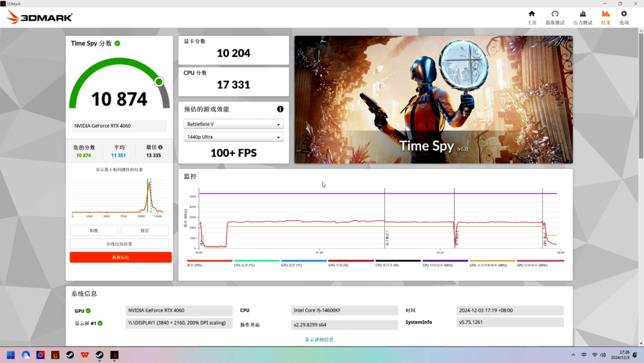The width and height of the screenshot is (644, 363).
Task: Click the 2024-12-03 17:19 time field
Action: [510, 310]
